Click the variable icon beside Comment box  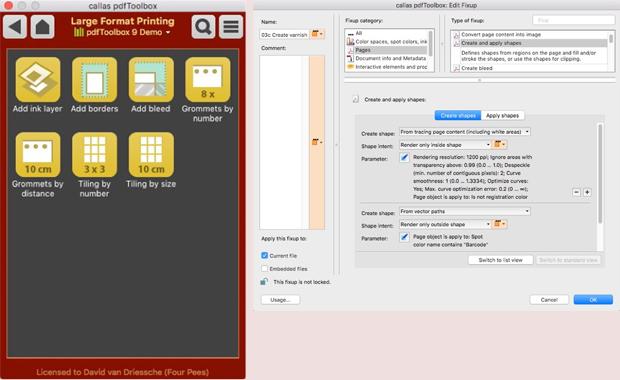pos(317,142)
